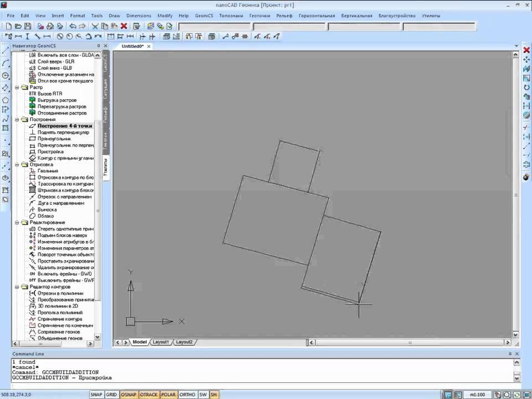Screen dimensions: 532x399
Task: Collapse the Отрисовка folder node
Action: pos(17,165)
